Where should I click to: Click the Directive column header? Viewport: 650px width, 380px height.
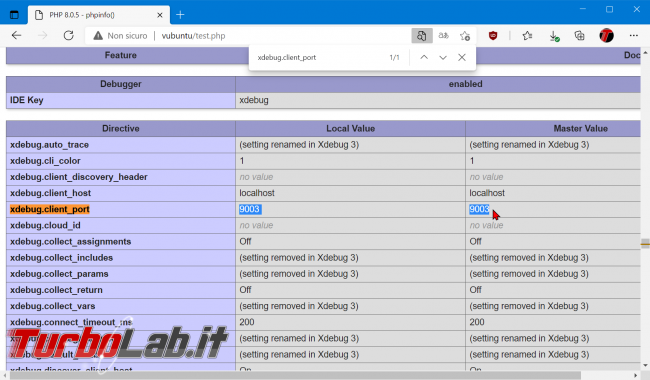(121, 128)
